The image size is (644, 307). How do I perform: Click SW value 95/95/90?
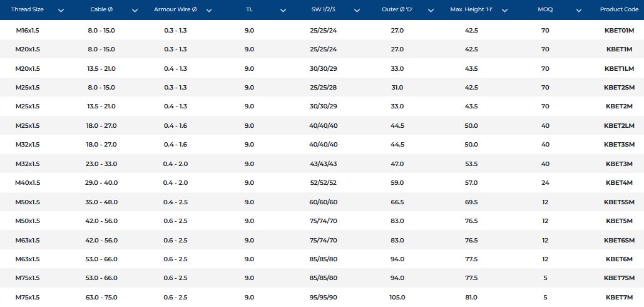point(323,298)
